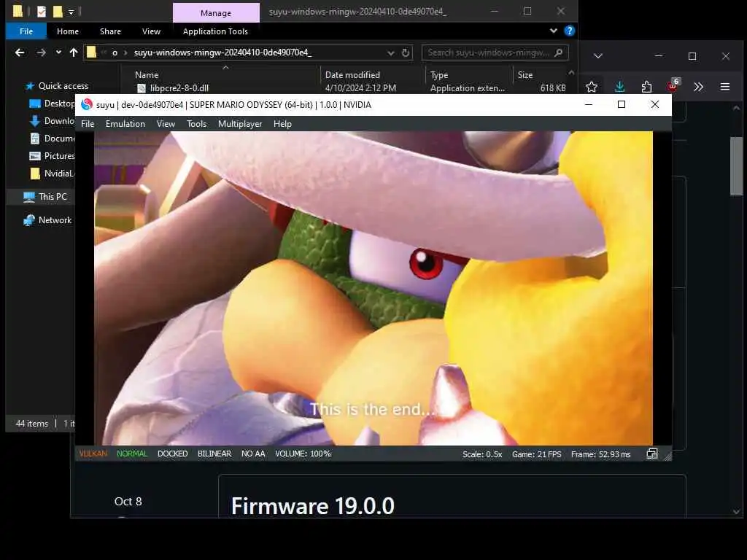The image size is (747, 560).
Task: Click the VOLUME: 100% status button
Action: 303,454
